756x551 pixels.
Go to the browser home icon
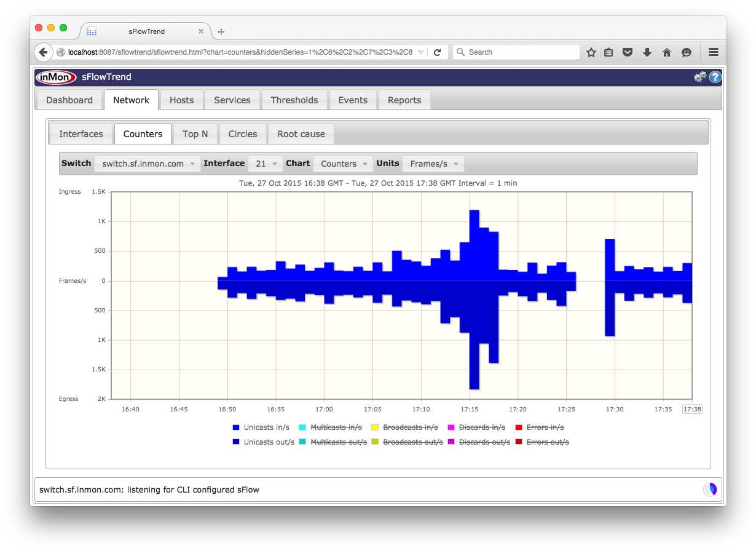click(666, 52)
